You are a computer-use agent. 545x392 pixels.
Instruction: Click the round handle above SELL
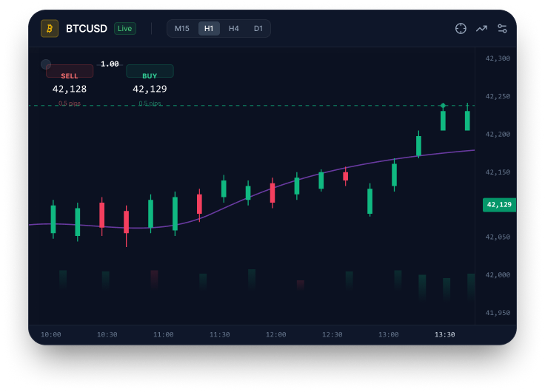tap(46, 64)
